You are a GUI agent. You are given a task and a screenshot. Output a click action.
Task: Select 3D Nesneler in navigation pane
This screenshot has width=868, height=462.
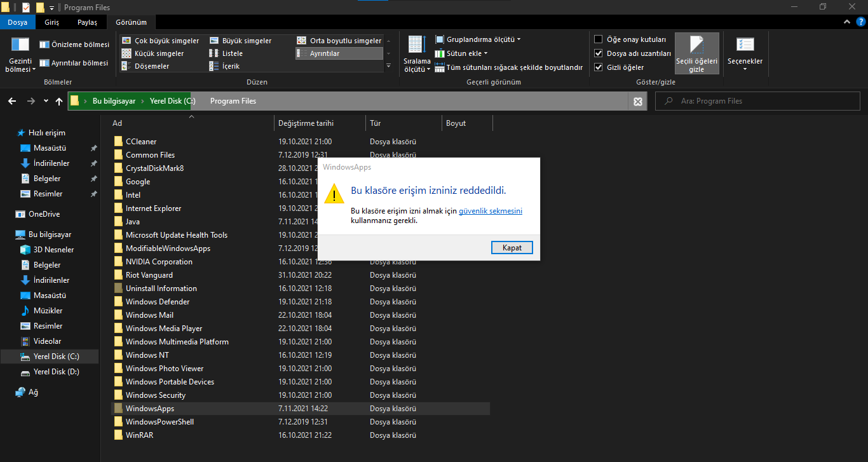point(48,250)
